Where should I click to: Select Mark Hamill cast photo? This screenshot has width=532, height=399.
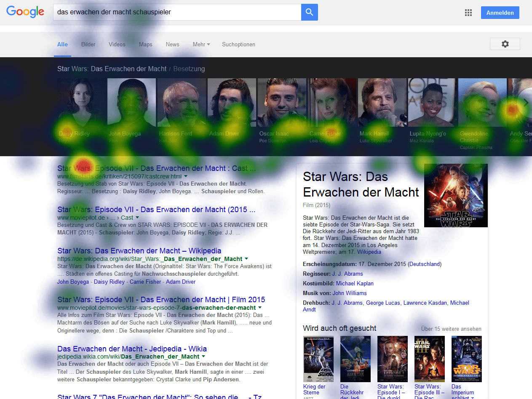(x=382, y=102)
